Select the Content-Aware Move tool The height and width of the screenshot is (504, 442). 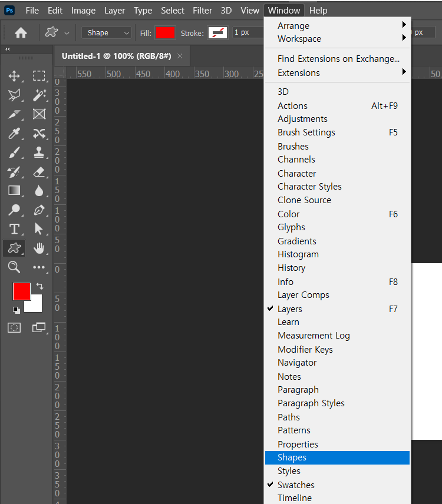[39, 133]
